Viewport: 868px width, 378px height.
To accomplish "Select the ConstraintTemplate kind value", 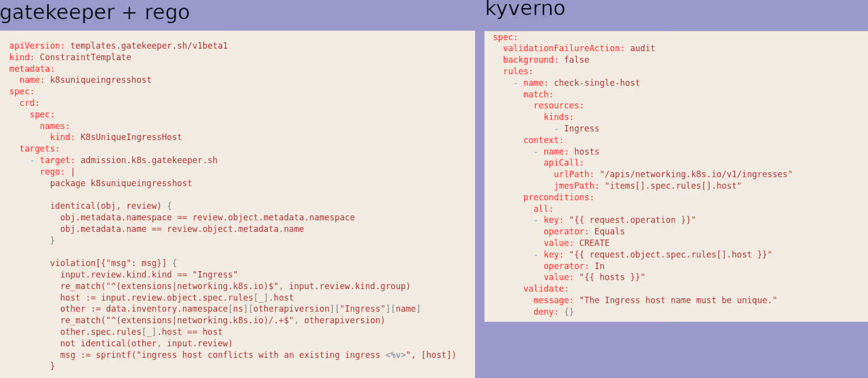I will pyautogui.click(x=85, y=57).
